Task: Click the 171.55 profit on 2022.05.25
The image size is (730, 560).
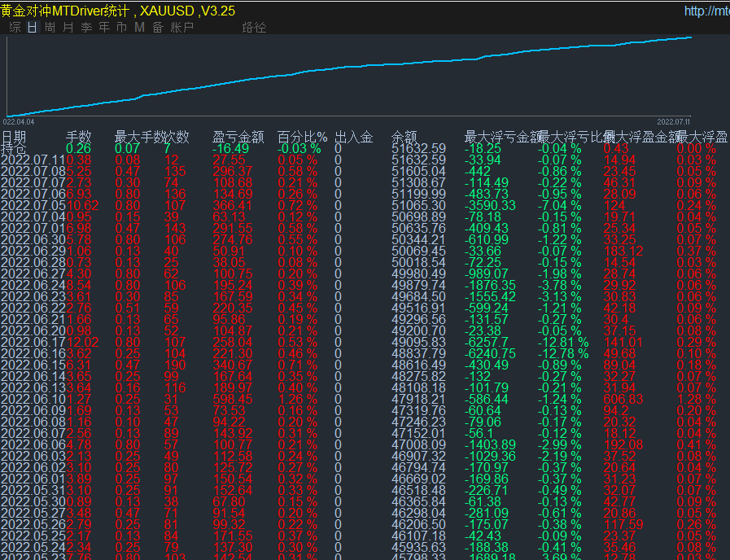Action: [x=232, y=536]
